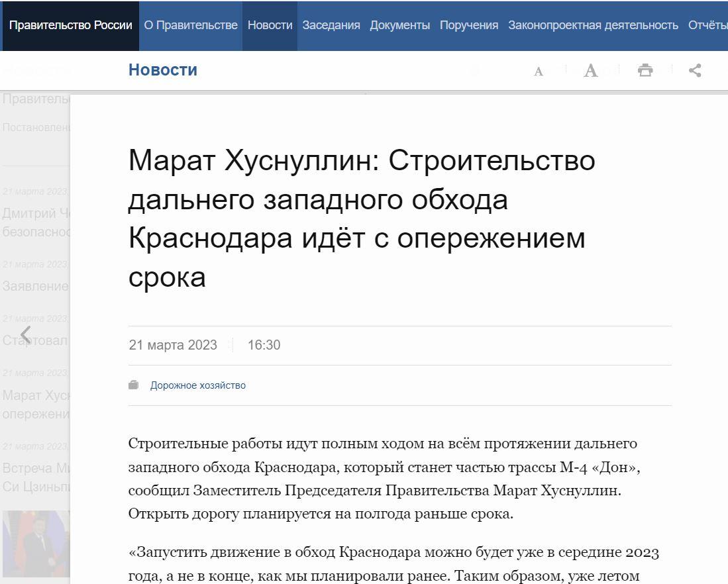Click the blue Новости section heading
The image size is (728, 584).
(163, 70)
